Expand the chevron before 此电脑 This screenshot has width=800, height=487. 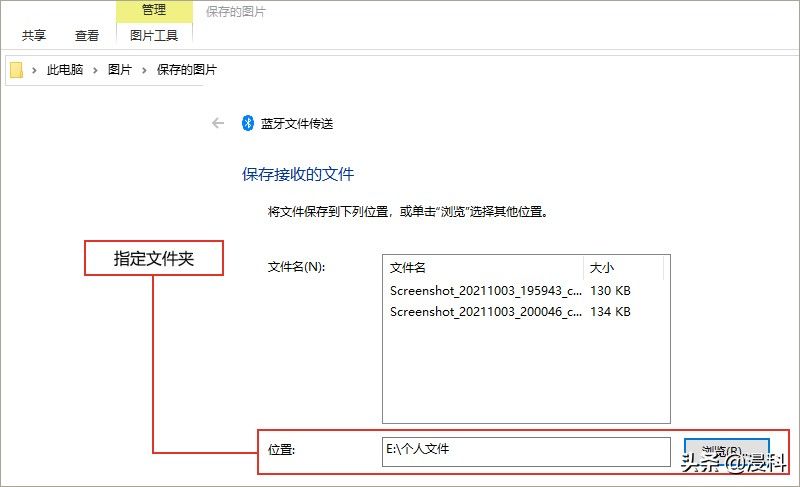coord(34,70)
